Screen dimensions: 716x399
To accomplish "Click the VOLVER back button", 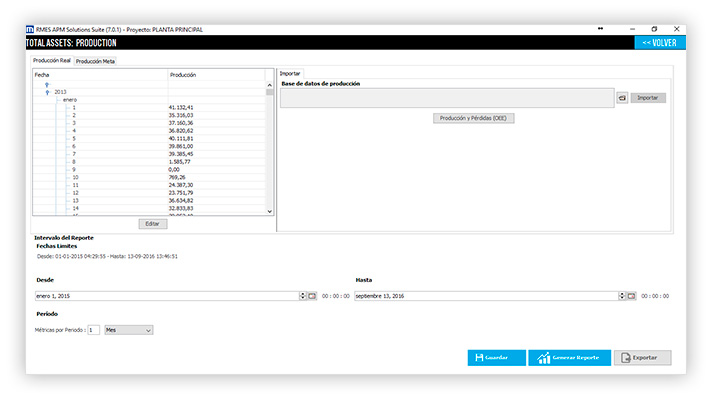I will tap(659, 43).
